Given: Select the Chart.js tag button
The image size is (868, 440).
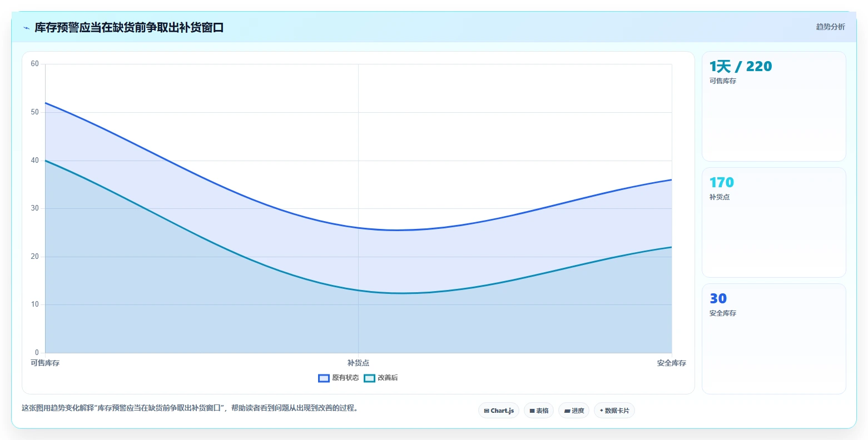Looking at the screenshot, I should tap(499, 411).
